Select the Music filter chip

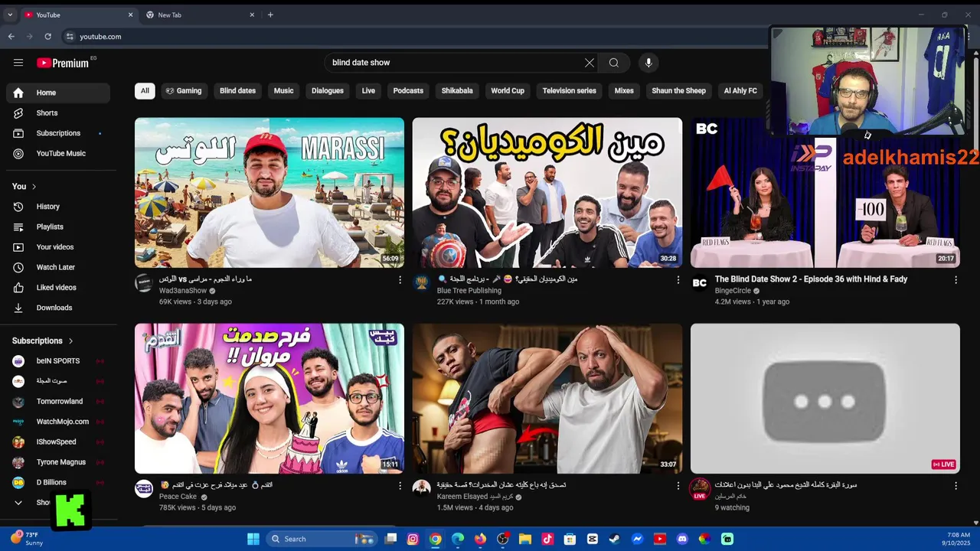283,91
